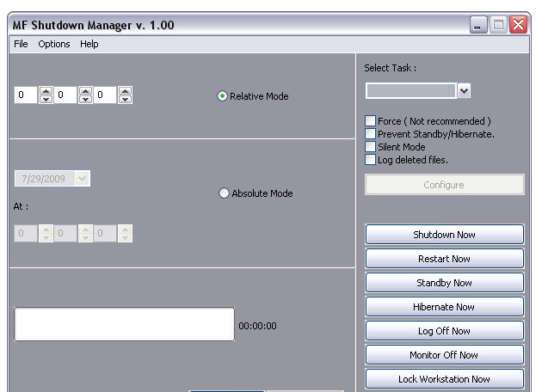The image size is (548, 392).
Task: Click Restart Now button
Action: coord(444,259)
